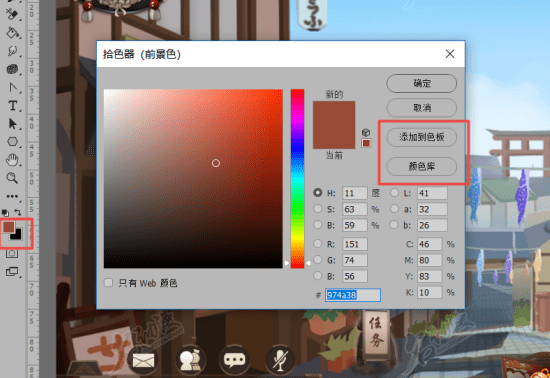Viewport: 550px width, 378px height.
Task: Click the new color preview swatch
Action: click(x=334, y=113)
